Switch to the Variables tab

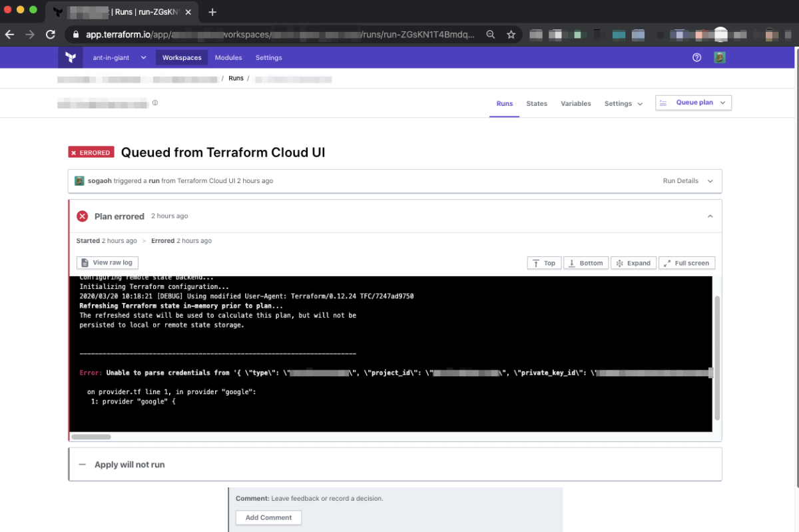[576, 104]
